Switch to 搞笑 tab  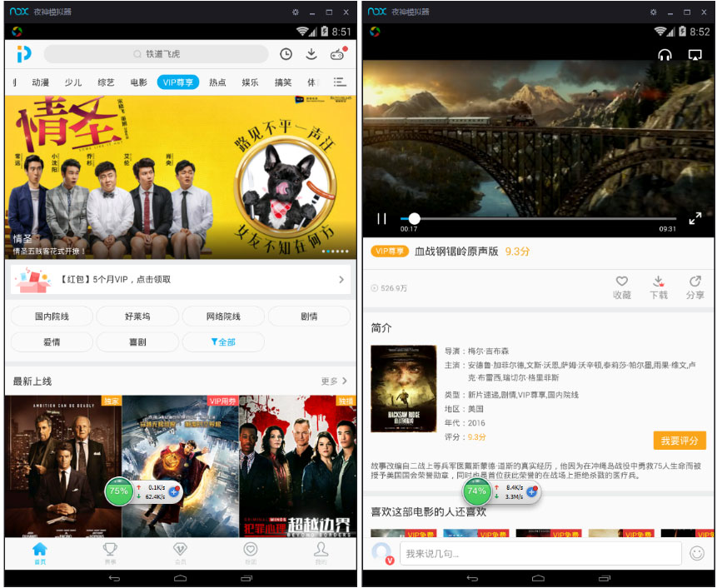282,82
